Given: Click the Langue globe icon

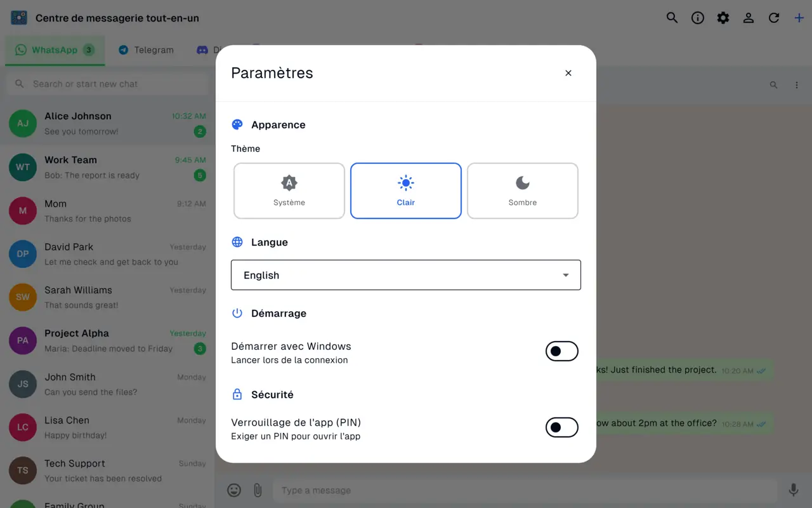Looking at the screenshot, I should [237, 242].
